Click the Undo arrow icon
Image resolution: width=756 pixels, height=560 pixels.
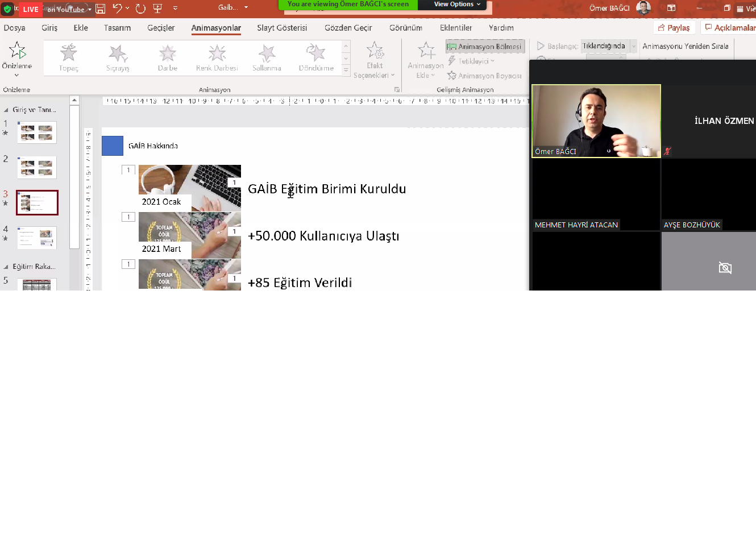click(117, 8)
